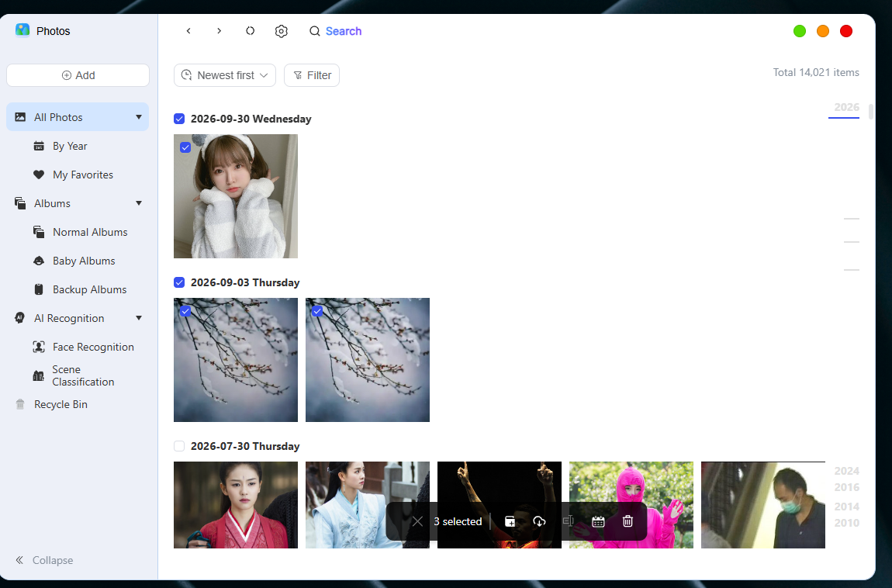Clear the selection with the X icon
Viewport: 892px width, 588px height.
pos(417,521)
